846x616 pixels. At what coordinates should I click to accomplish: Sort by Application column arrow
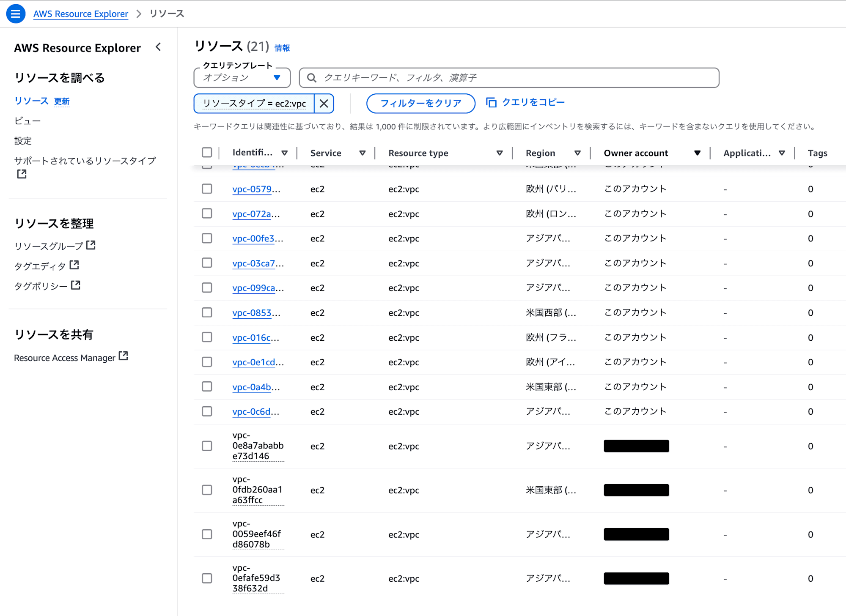point(782,153)
